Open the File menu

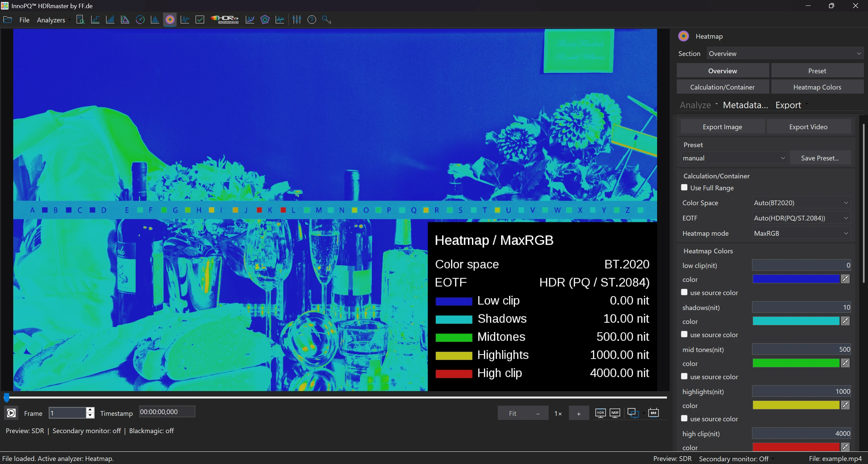pyautogui.click(x=24, y=20)
